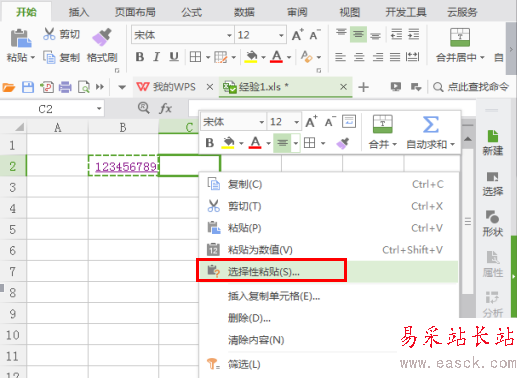Click the ribbon borders icon
Screen dimensions: 517x378
coord(195,57)
